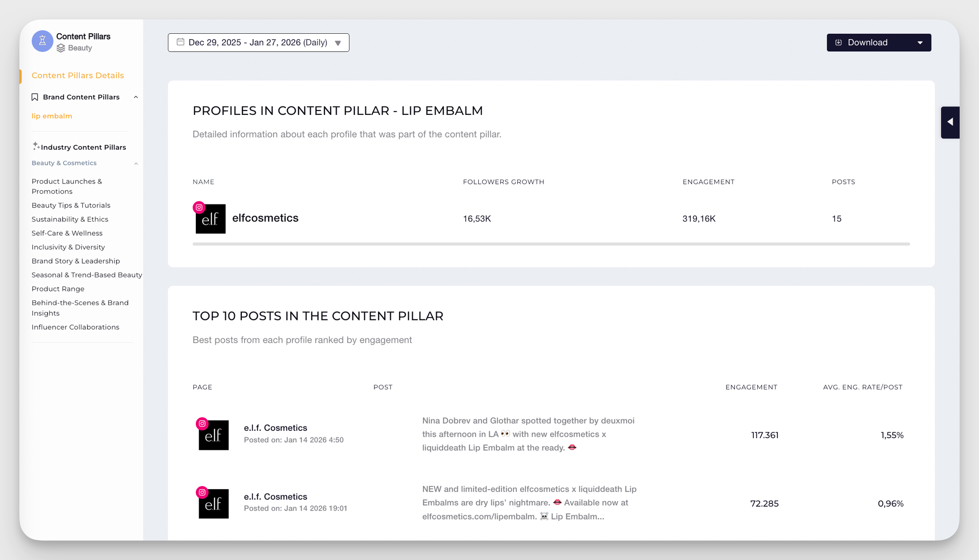Image resolution: width=979 pixels, height=560 pixels.
Task: Select Content Pillars Details in the sidebar
Action: tap(77, 75)
